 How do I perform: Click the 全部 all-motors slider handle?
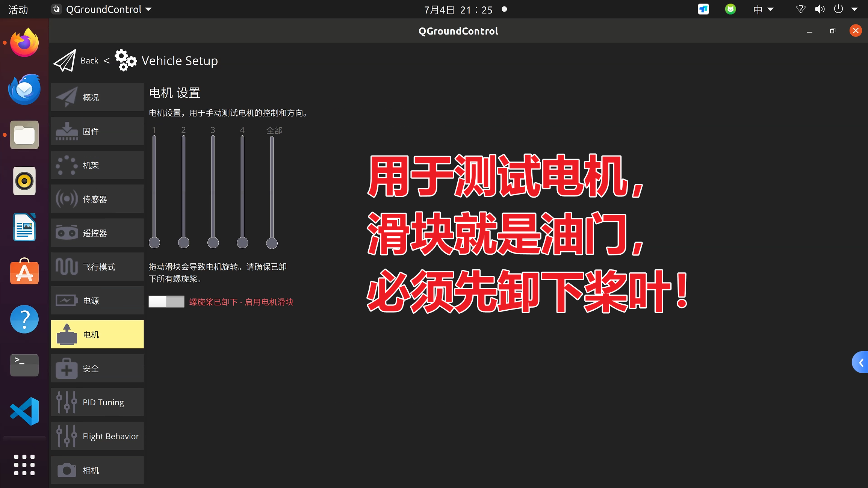point(272,243)
